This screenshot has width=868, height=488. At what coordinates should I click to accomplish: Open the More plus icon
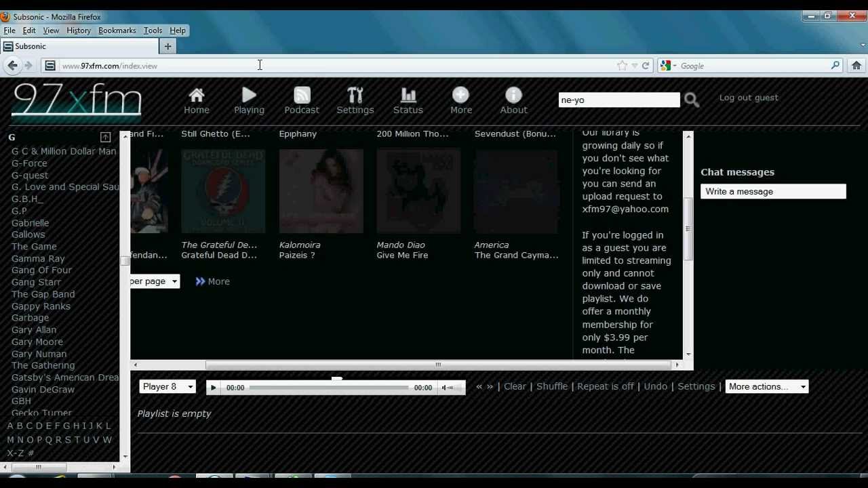[460, 96]
